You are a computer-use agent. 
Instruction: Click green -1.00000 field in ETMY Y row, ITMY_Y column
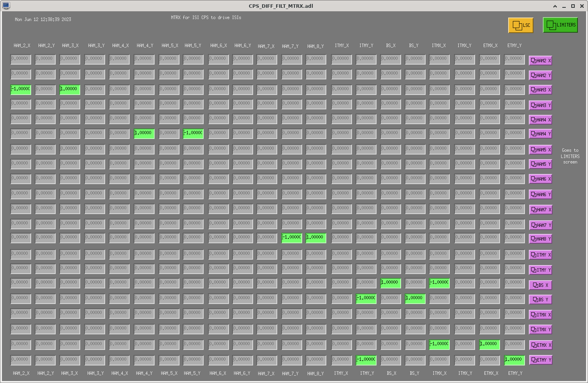click(x=366, y=360)
